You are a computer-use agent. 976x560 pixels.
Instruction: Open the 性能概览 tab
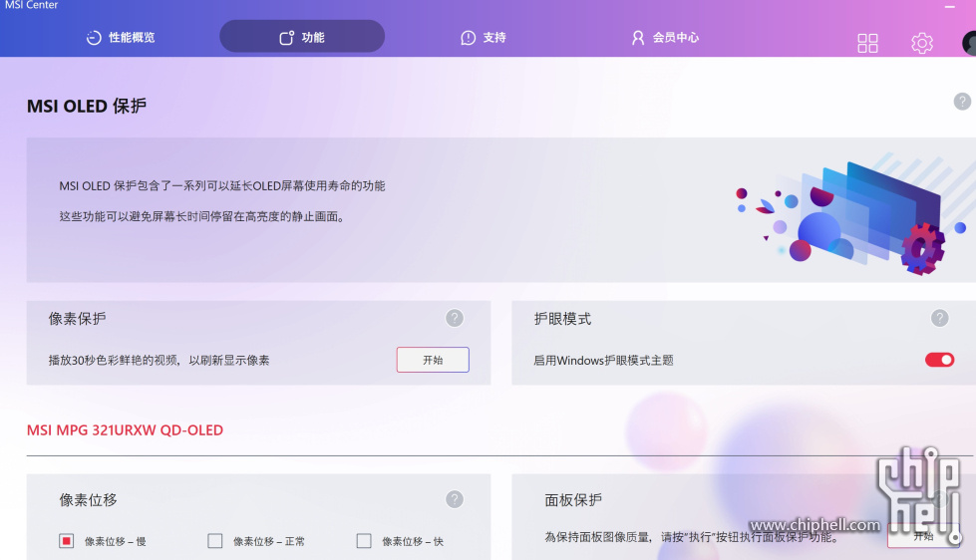pos(121,37)
